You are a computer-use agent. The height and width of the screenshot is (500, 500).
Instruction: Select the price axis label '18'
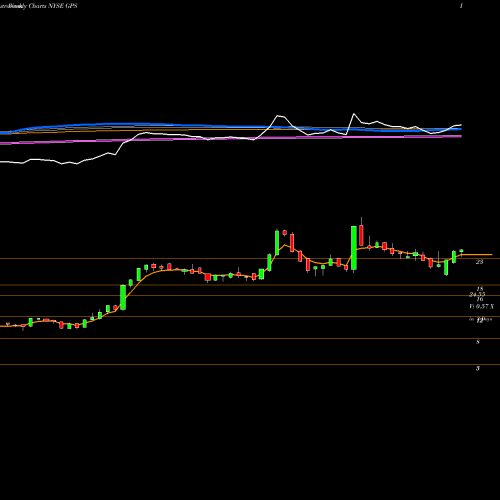point(480,289)
